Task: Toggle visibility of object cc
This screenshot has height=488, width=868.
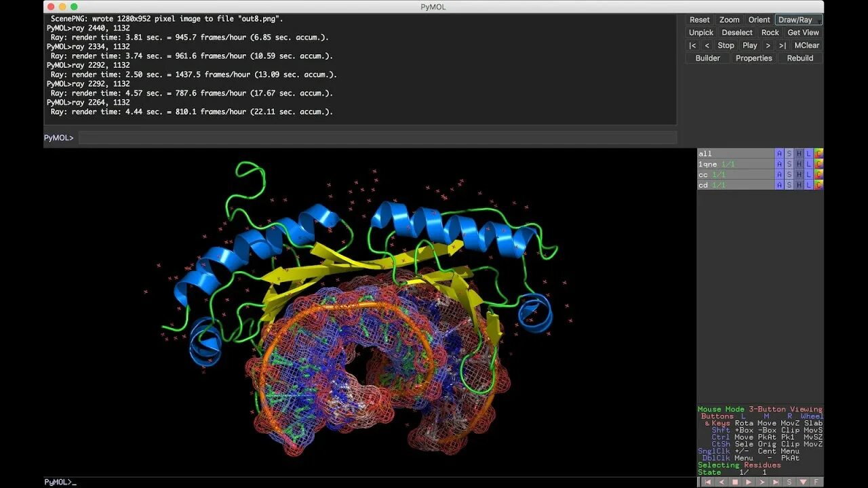Action: coord(736,175)
